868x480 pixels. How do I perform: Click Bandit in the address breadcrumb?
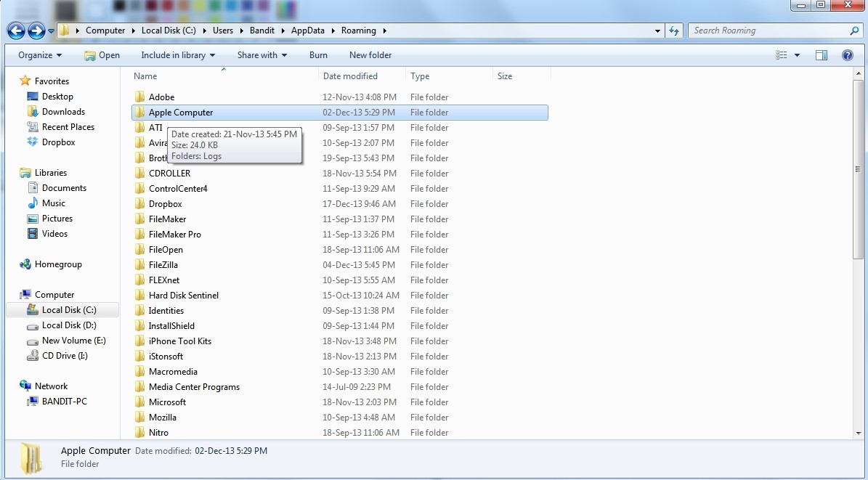point(261,30)
